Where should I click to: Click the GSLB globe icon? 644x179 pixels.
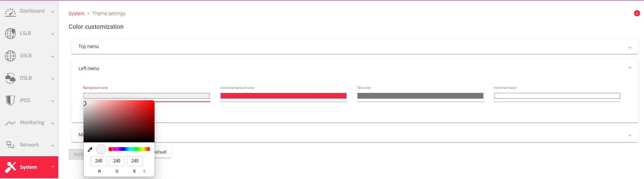[10, 56]
